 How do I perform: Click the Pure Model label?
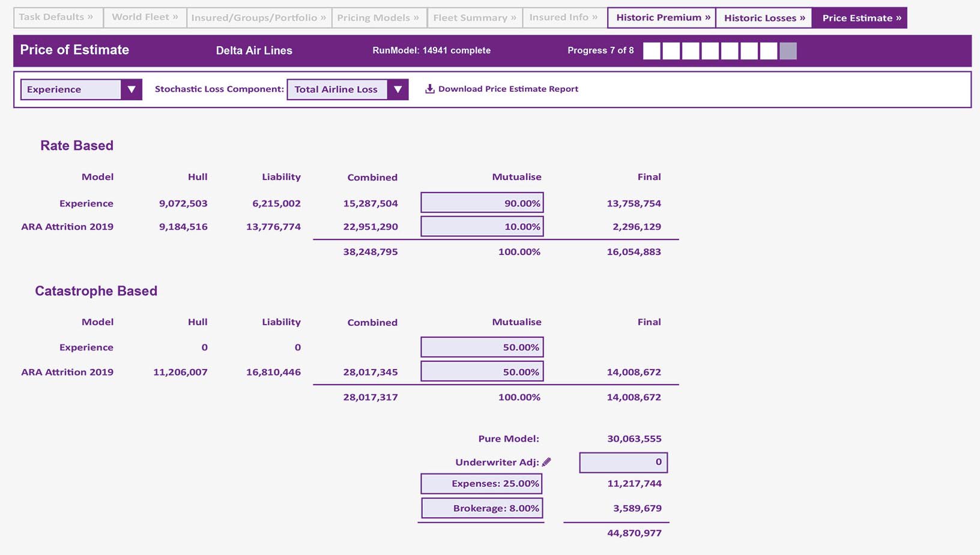(509, 439)
